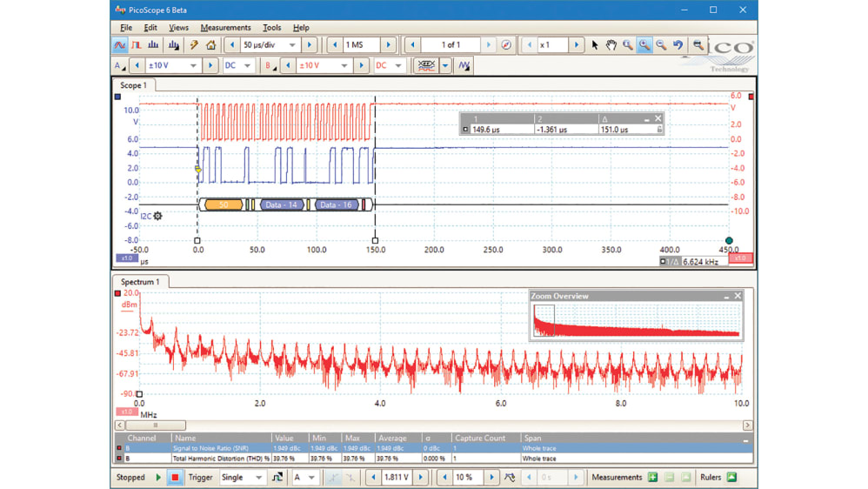Click the yellow trigger marker diamond
The width and height of the screenshot is (868, 489).
[197, 169]
